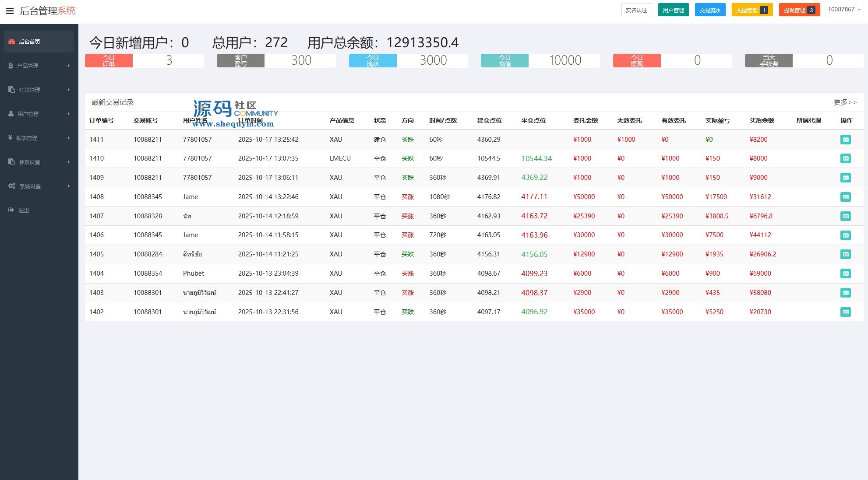The image size is (868, 480).
Task: Open the 10087867 account dropdown
Action: 844,10
